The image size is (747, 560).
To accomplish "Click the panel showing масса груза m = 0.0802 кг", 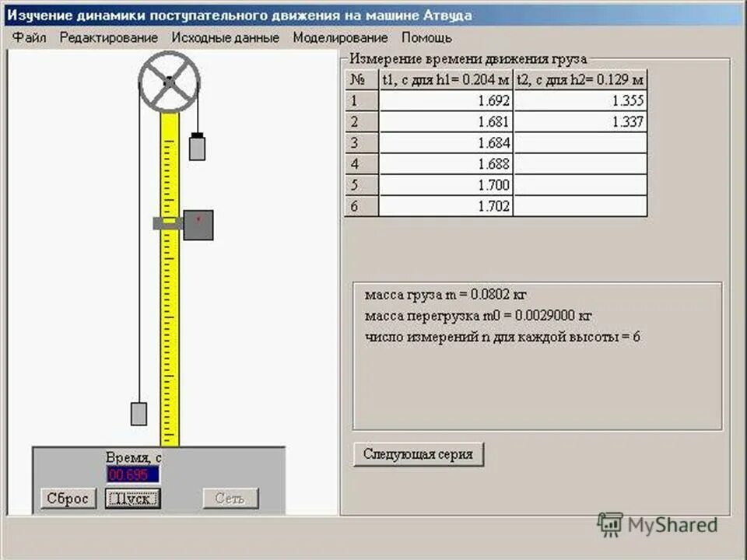I will 445,294.
